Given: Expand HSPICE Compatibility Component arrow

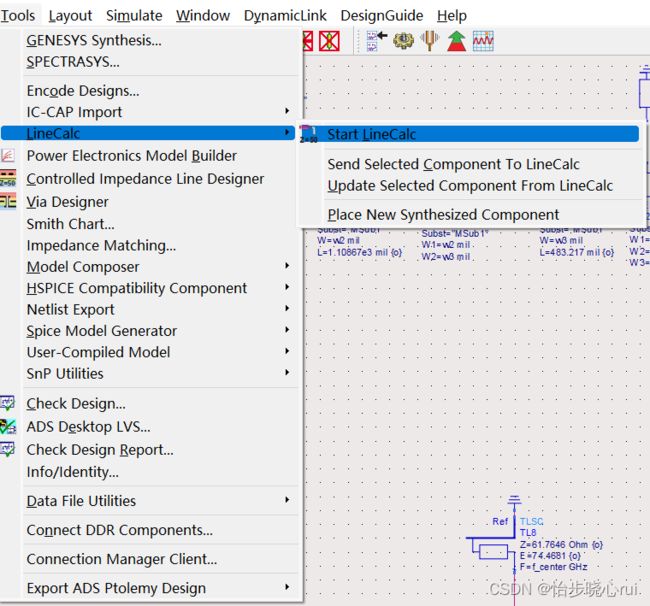Looking at the screenshot, I should coord(287,287).
